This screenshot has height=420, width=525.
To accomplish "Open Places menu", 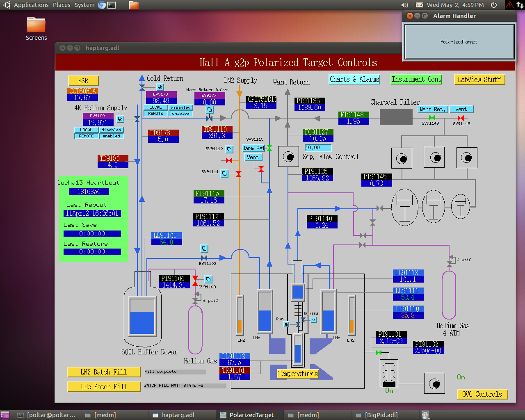I will (62, 5).
